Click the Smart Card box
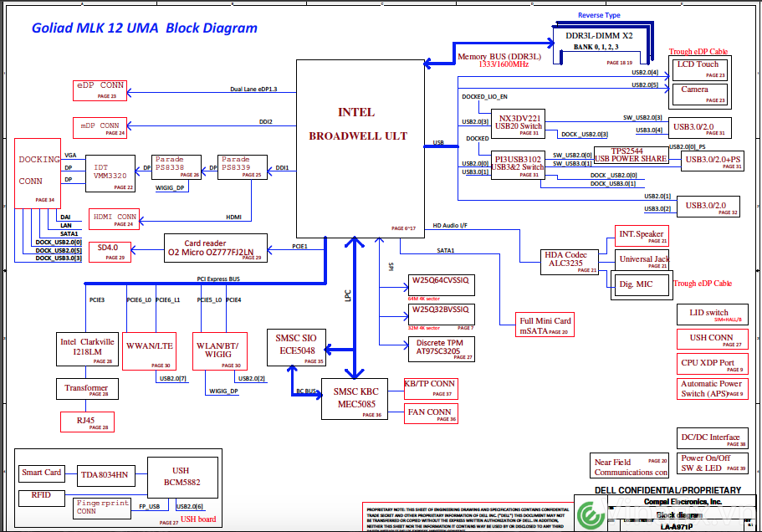 [x=42, y=473]
